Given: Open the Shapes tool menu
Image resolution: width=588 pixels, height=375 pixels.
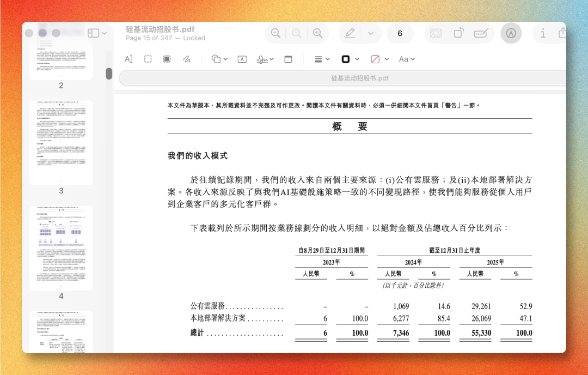Looking at the screenshot, I should [219, 59].
